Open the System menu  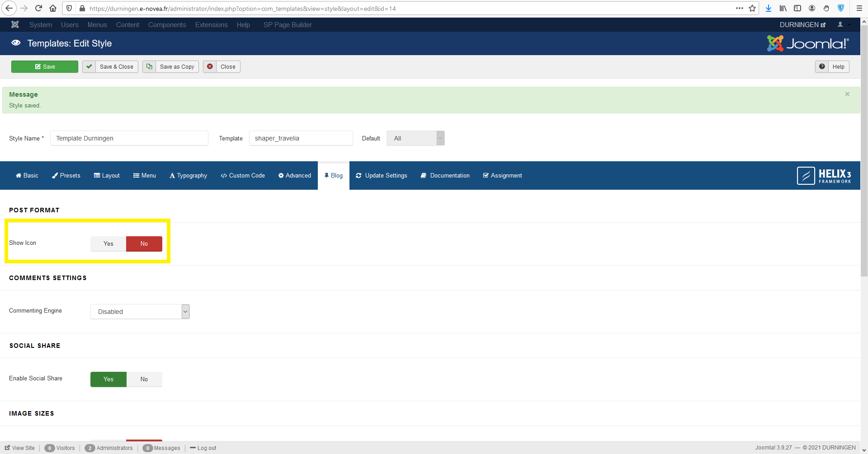tap(41, 24)
